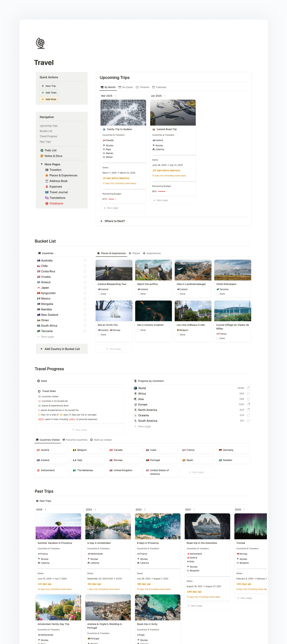
Task: Open the Favorite Countries tab
Action: [75, 440]
